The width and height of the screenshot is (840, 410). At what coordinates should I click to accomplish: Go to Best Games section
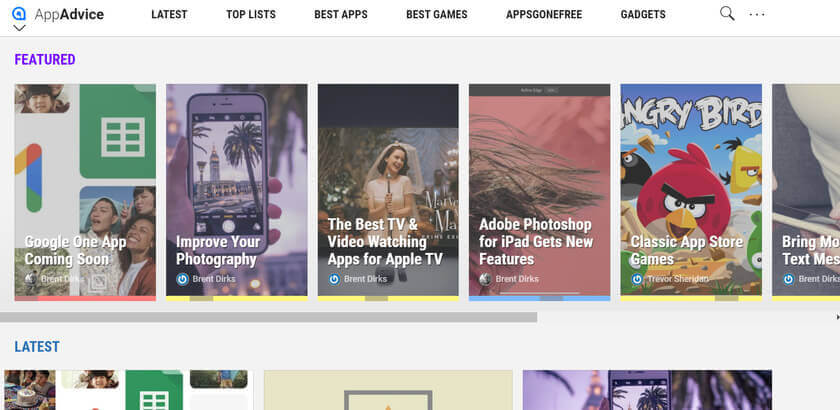coord(437,14)
